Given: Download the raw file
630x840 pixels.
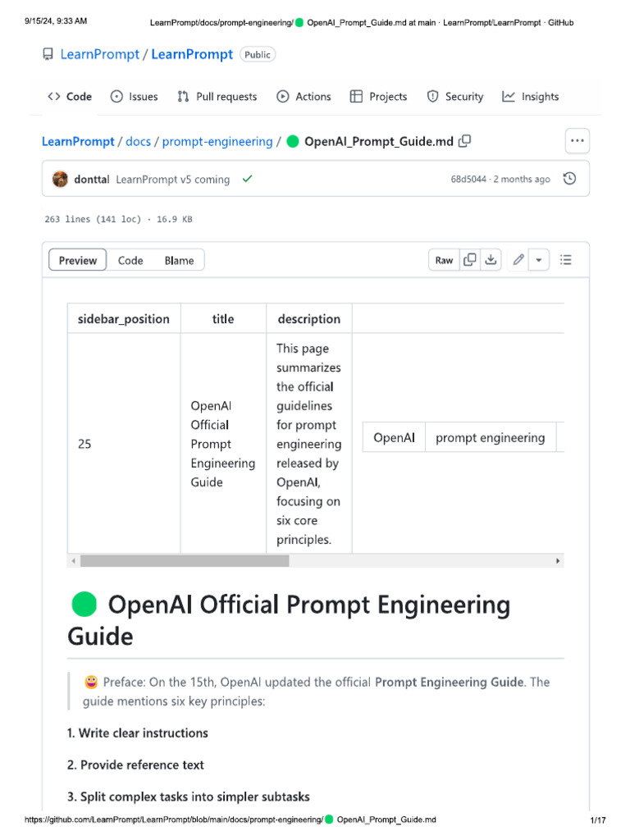Looking at the screenshot, I should pos(491,260).
